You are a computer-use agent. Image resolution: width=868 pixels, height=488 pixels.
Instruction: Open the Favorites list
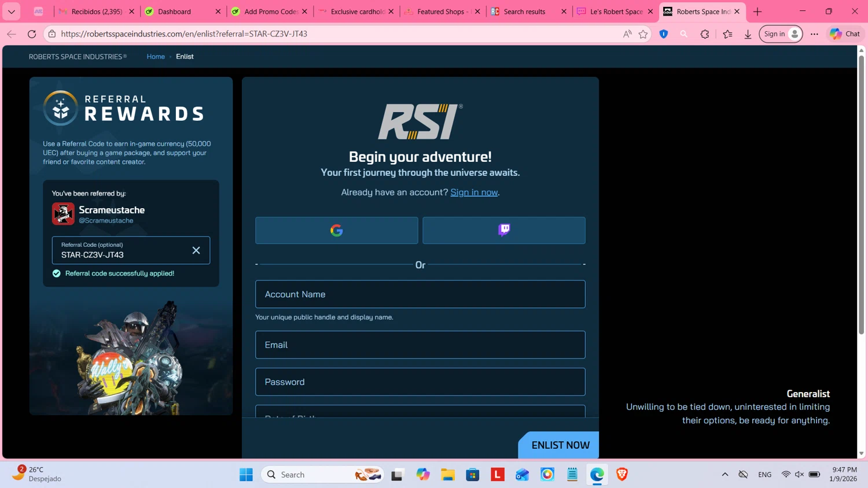pyautogui.click(x=727, y=34)
